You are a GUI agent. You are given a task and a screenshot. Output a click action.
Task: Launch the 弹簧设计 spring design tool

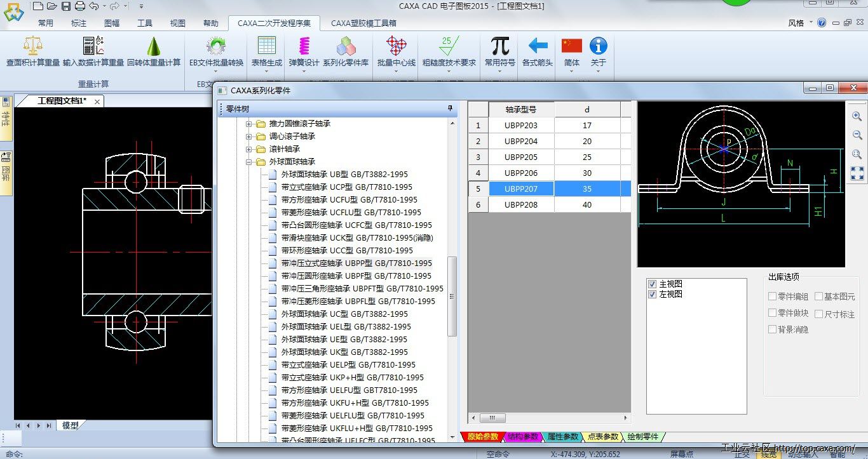(x=304, y=46)
